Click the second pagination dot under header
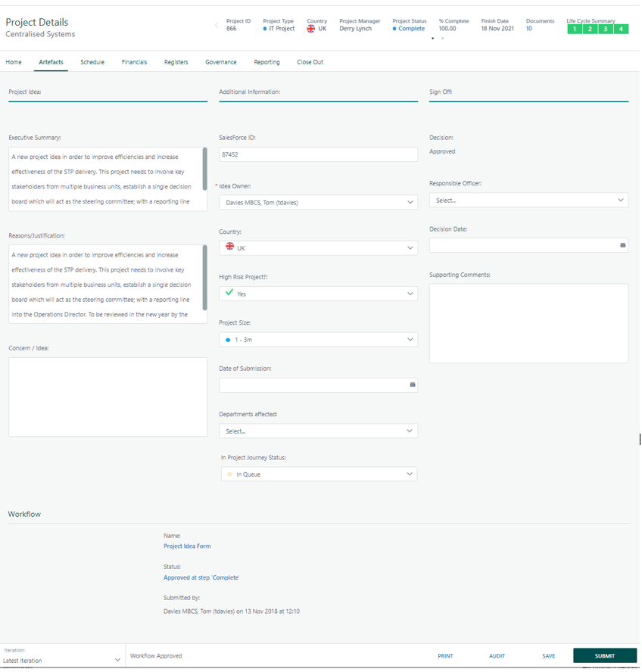Screen dimensions: 642x672 pyautogui.click(x=443, y=38)
